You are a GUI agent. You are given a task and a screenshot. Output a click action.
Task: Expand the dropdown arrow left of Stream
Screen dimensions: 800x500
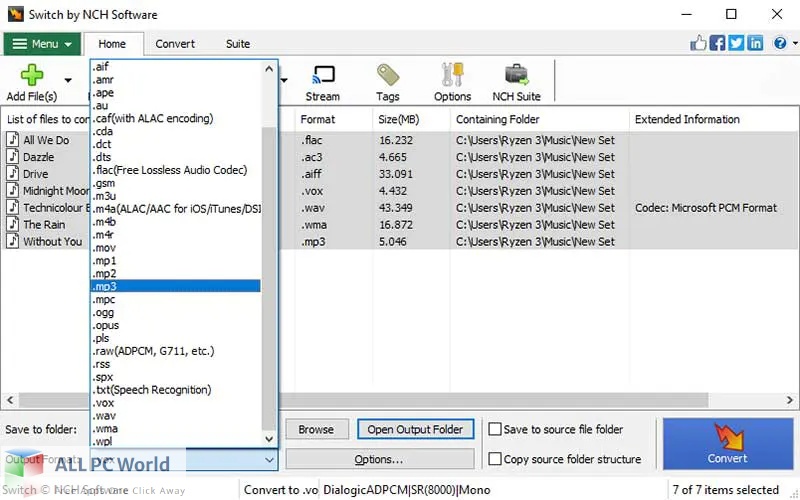284,80
